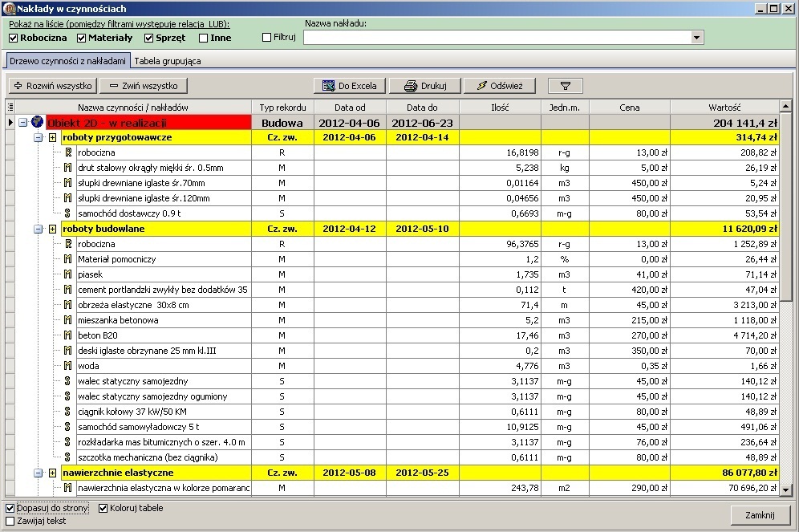Screen dimensions: 799x532
Task: Click the R icon of robocizna priced 208,82 zł
Action: click(x=68, y=152)
